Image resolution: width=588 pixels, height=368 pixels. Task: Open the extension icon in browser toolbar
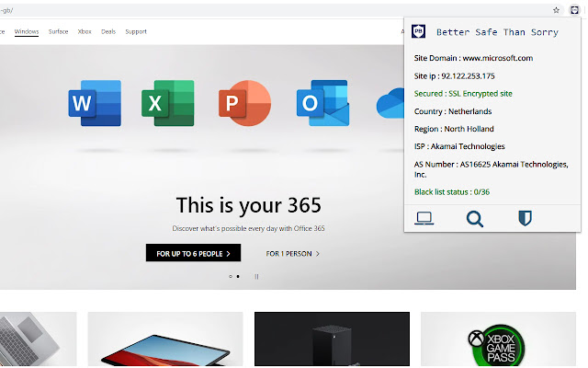coord(574,10)
